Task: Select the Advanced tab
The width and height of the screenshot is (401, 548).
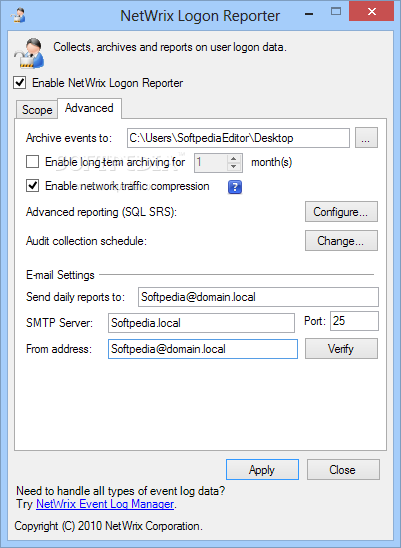Action: pyautogui.click(x=89, y=108)
